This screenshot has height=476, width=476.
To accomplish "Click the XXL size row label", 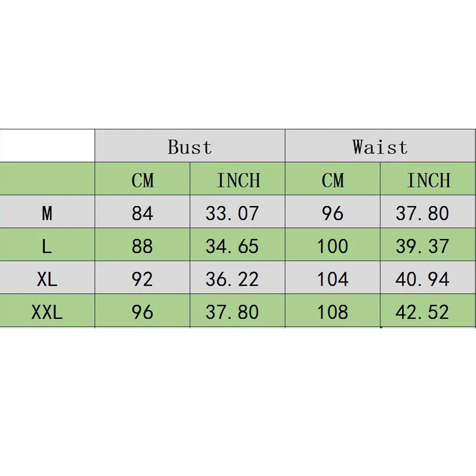I will coord(47,311).
